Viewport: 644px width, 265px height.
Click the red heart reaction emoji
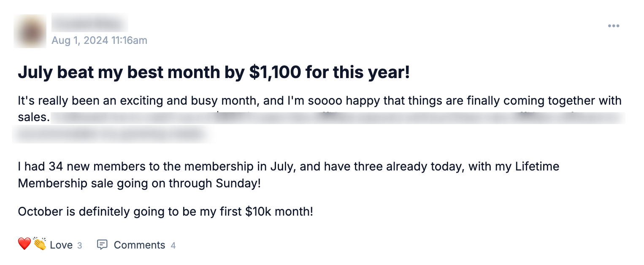pyautogui.click(x=24, y=244)
